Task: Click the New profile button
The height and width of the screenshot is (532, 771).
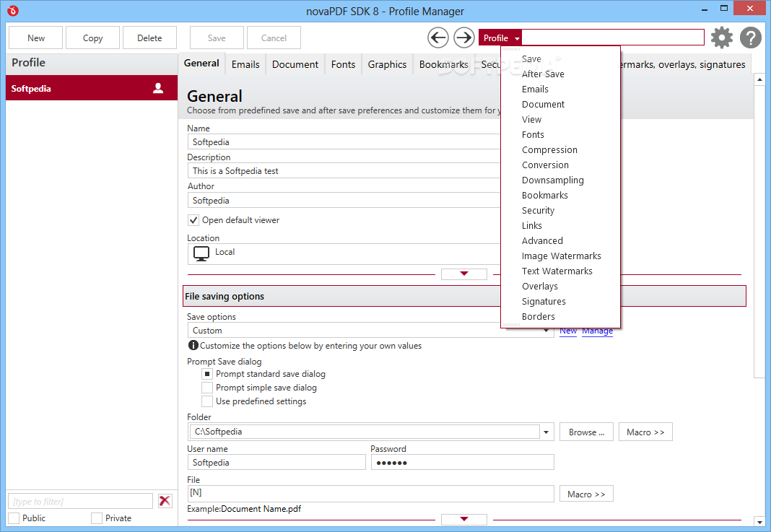Action: (36, 38)
